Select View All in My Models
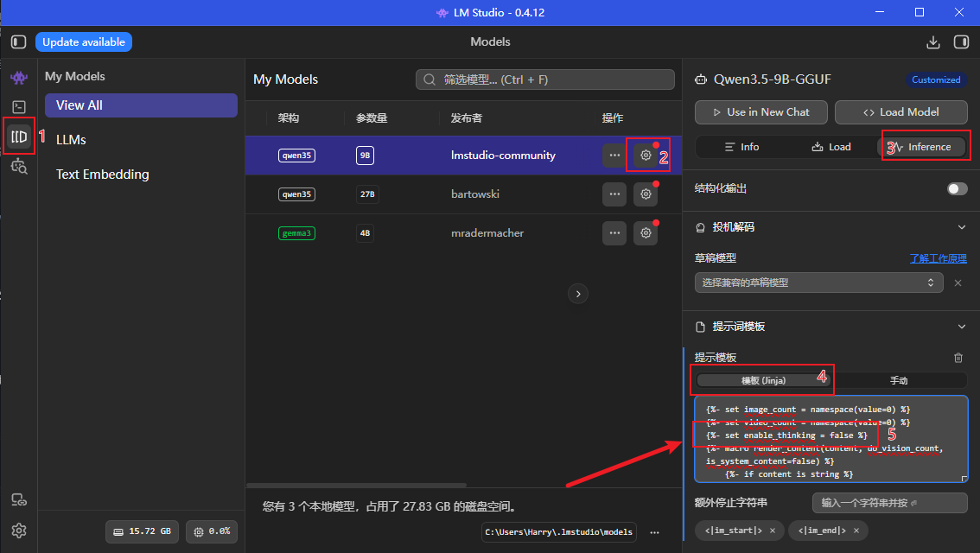This screenshot has height=553, width=980. 141,105
